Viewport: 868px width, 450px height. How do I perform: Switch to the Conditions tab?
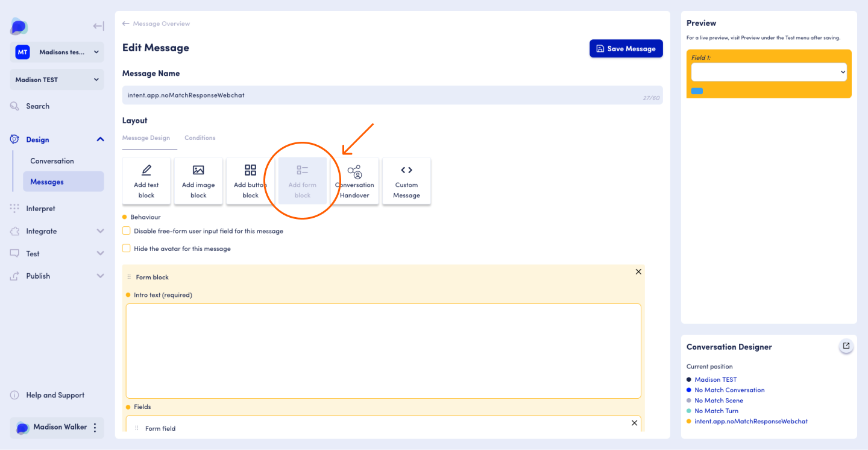(x=200, y=138)
